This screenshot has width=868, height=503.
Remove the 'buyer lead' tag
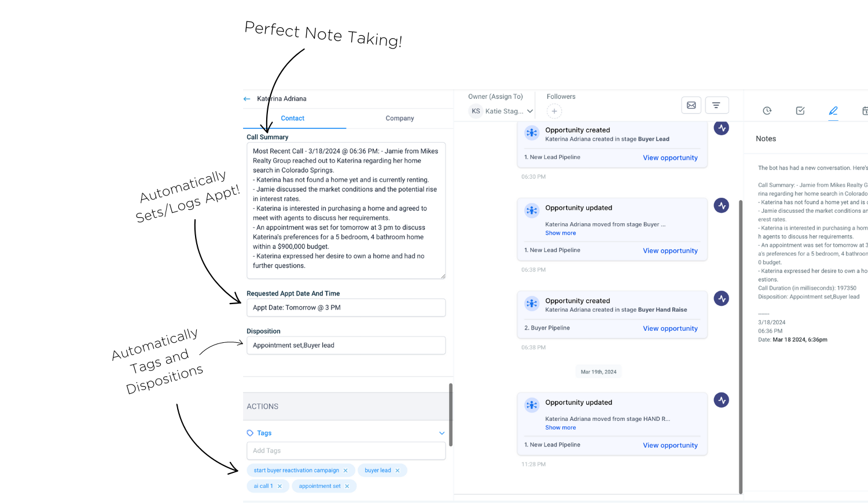(x=398, y=471)
